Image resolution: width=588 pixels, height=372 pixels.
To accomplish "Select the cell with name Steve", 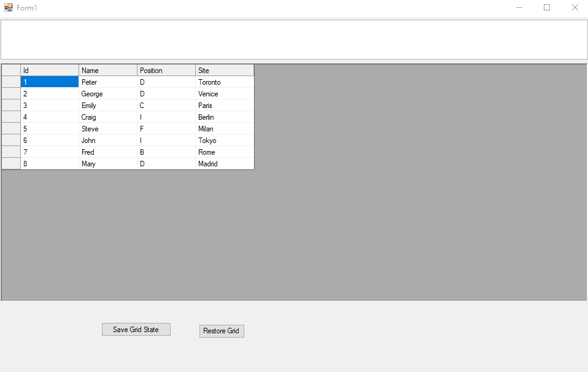I will coord(108,128).
